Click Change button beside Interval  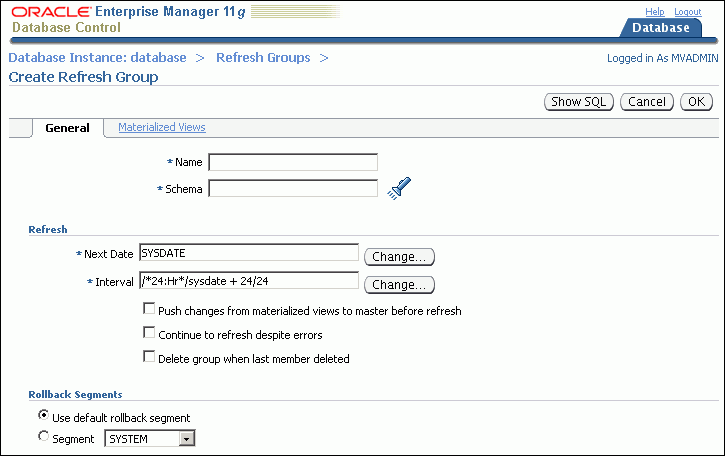click(x=399, y=284)
